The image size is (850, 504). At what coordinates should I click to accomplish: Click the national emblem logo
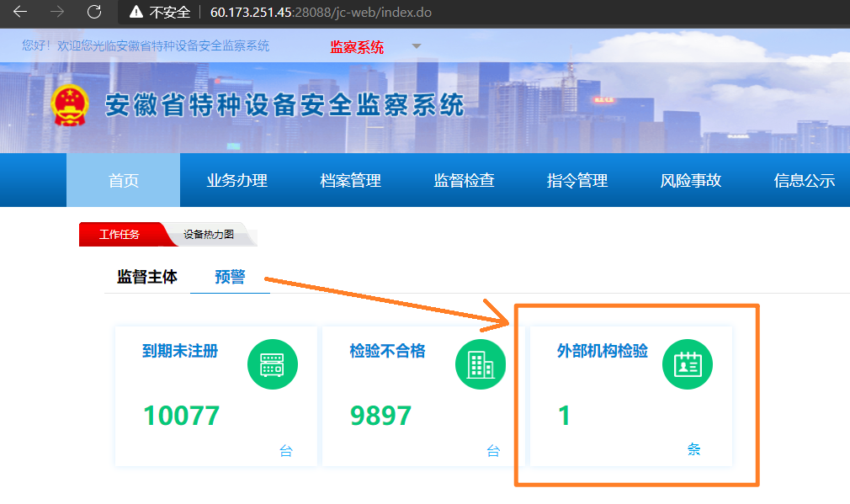[69, 105]
